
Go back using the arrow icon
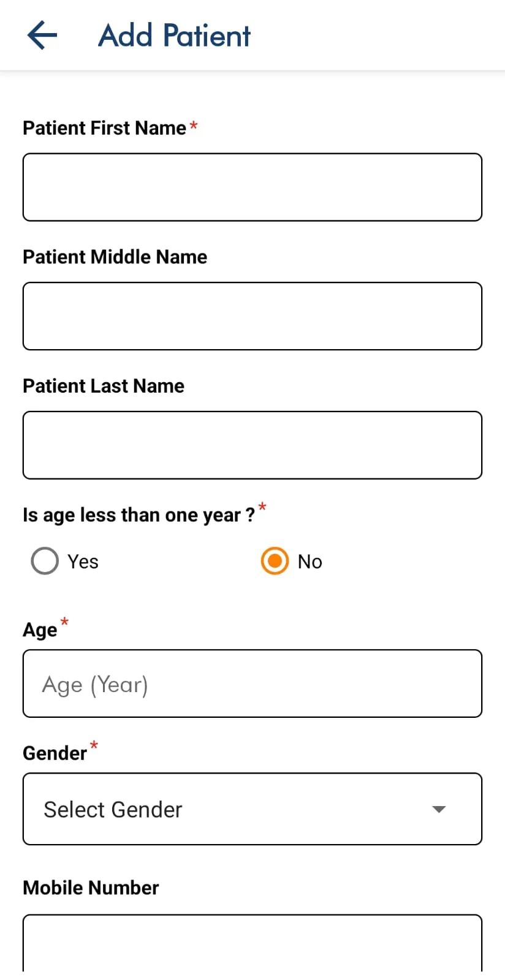pyautogui.click(x=42, y=35)
